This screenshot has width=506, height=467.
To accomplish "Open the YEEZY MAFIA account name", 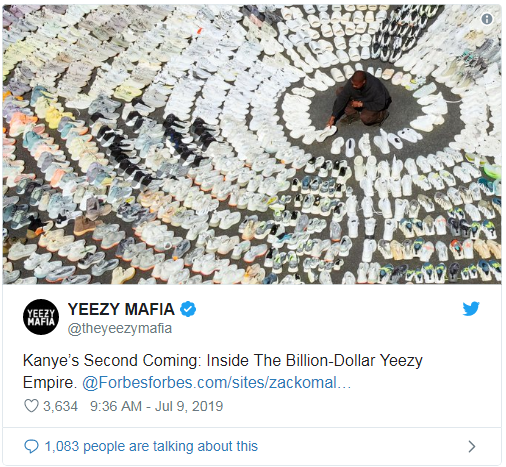I will click(121, 309).
